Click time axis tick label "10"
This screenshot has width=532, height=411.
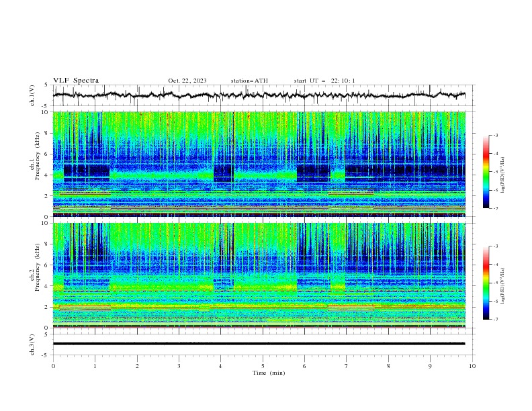[x=472, y=366]
